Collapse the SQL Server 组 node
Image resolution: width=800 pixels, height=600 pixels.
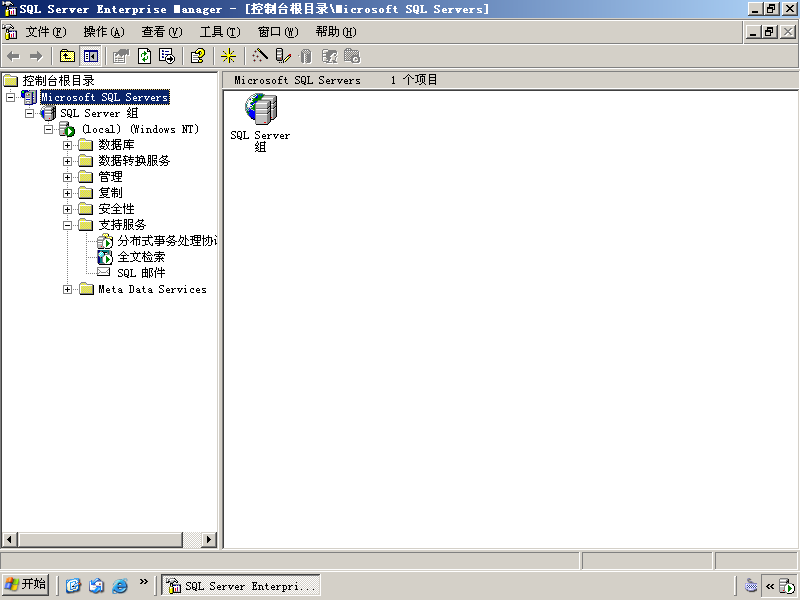coord(30,113)
